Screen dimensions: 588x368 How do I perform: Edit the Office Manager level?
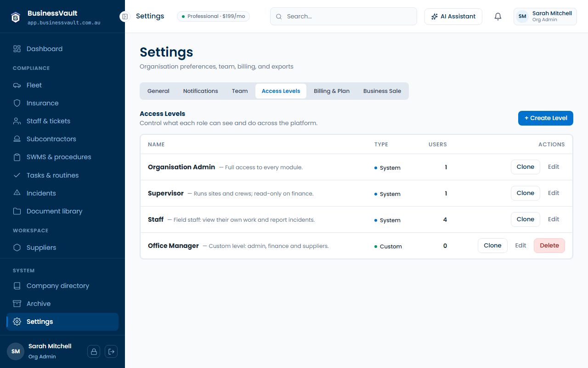(x=520, y=246)
